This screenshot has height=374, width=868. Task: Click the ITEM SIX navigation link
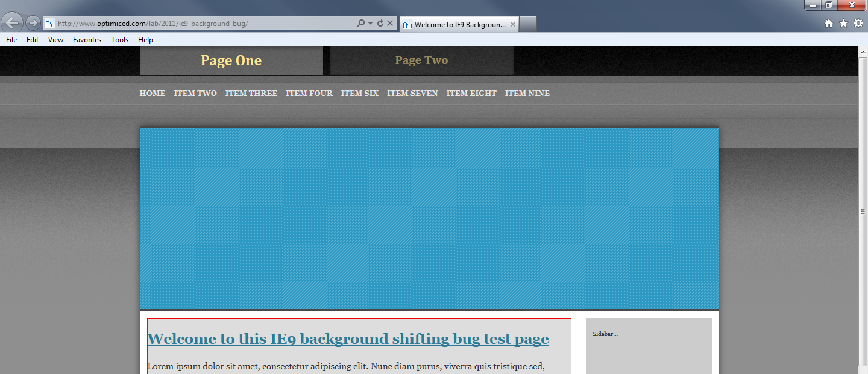point(360,93)
